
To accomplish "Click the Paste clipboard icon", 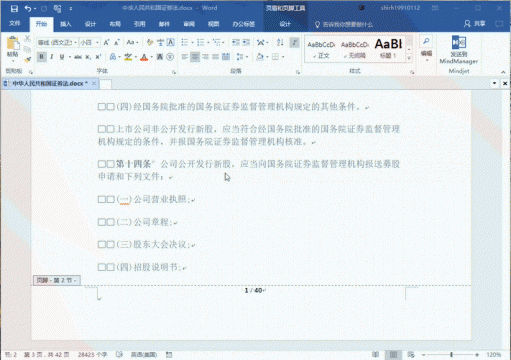I will (12, 44).
